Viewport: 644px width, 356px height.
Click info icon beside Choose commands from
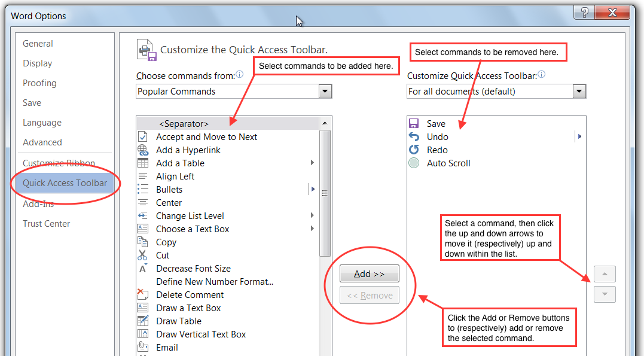point(239,74)
